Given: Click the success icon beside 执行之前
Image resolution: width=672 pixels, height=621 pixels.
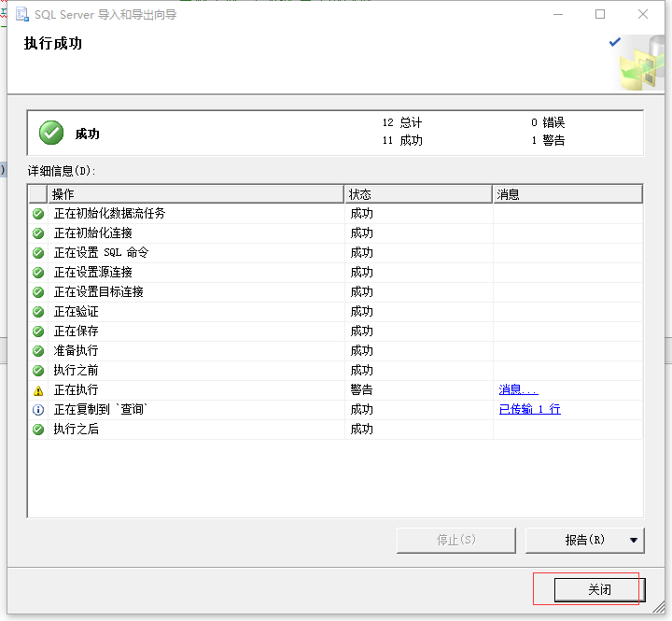Looking at the screenshot, I should click(x=38, y=371).
